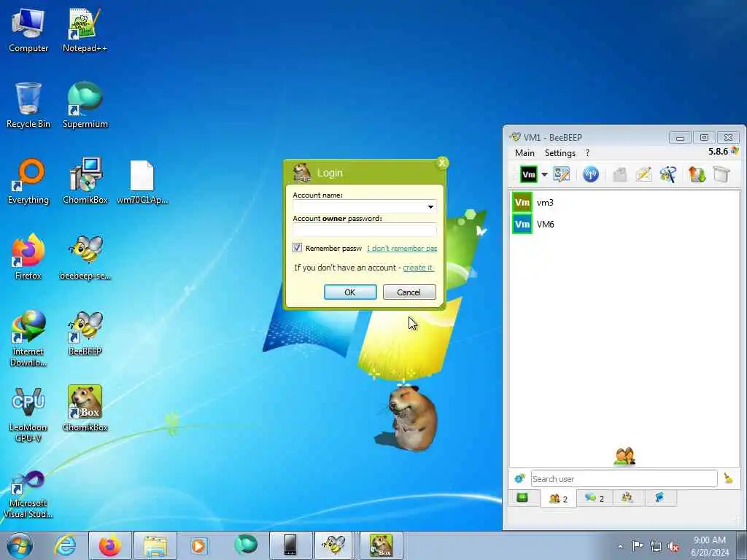The width and height of the screenshot is (747, 560).
Task: Open the ? help menu in BeeBEEP
Action: (587, 153)
